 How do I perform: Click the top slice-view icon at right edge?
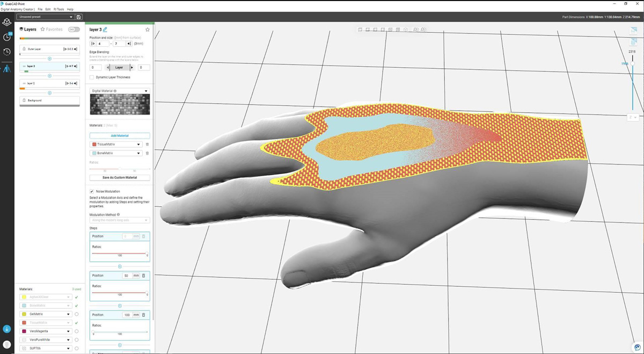click(x=633, y=32)
